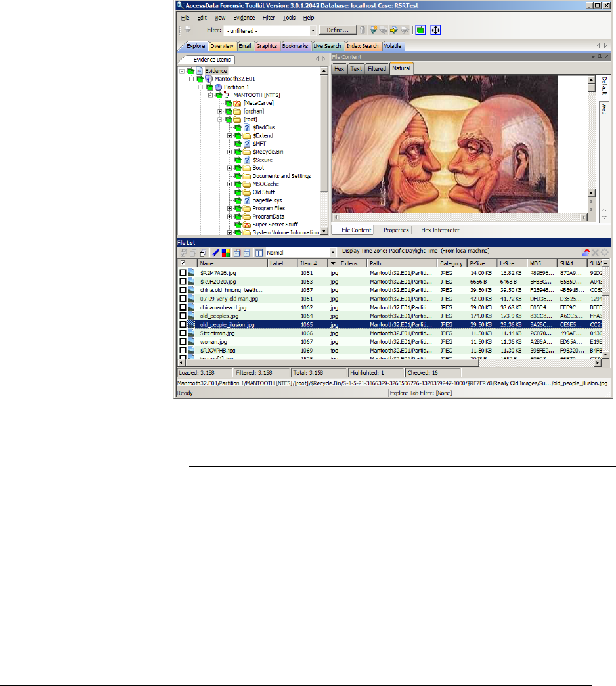This screenshot has width=616, height=686.
Task: Click the colored funnel filter icon next to trash
Action: (373, 30)
